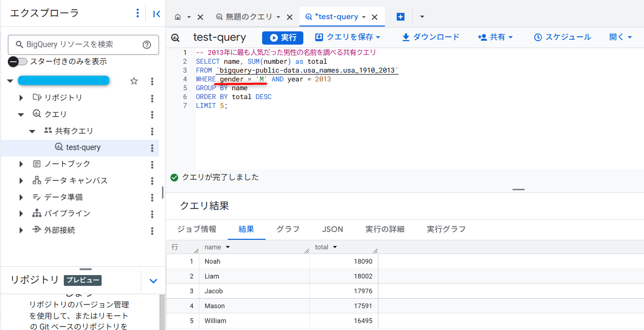
Task: Select the 結果 tab
Action: point(246,229)
